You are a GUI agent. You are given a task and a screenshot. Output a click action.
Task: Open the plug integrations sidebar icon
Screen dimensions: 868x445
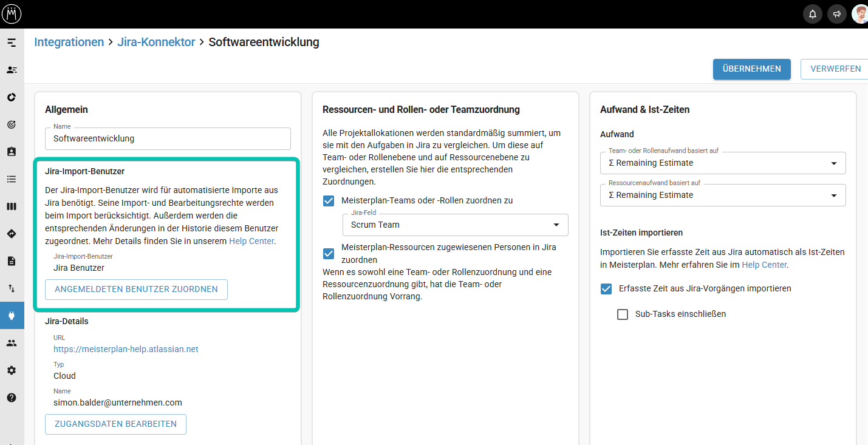coord(12,316)
